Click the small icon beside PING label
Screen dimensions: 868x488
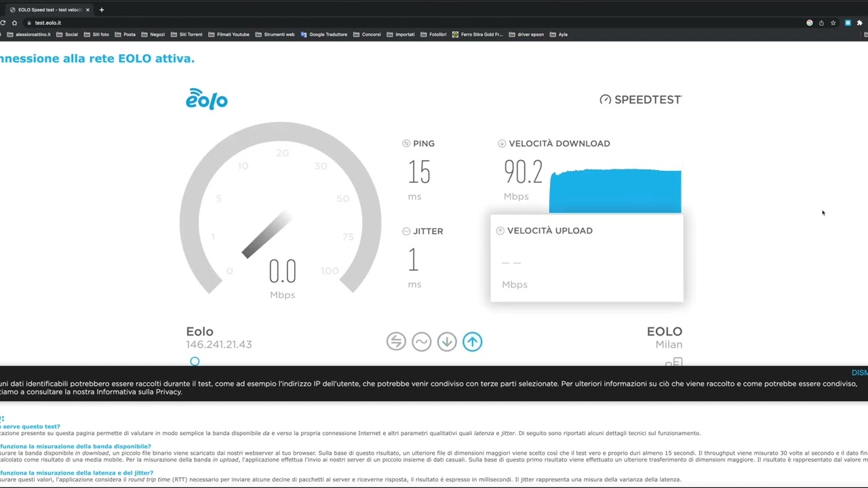click(406, 143)
